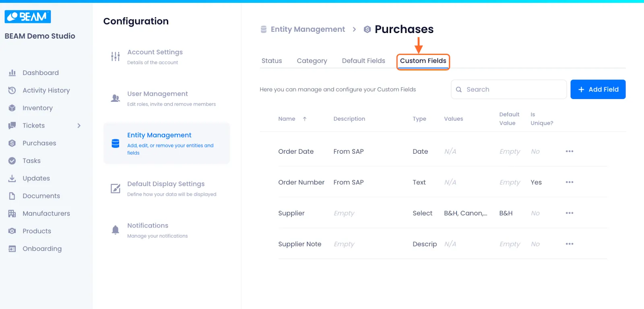Open Documents page

(41, 196)
